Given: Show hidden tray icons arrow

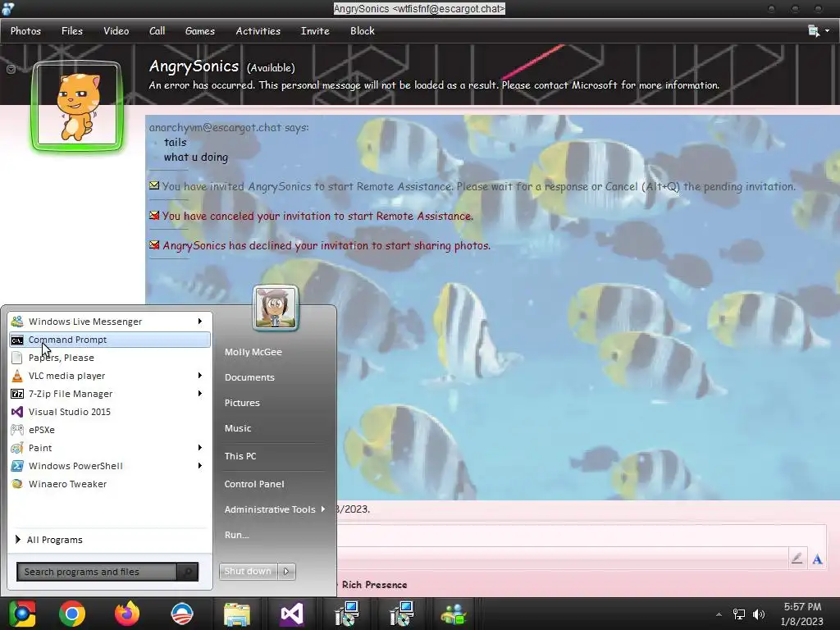Looking at the screenshot, I should (x=719, y=614).
